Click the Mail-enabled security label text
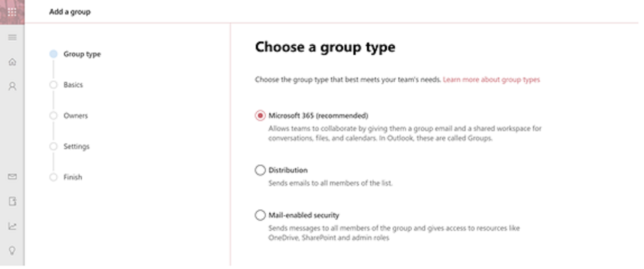 pyautogui.click(x=304, y=215)
